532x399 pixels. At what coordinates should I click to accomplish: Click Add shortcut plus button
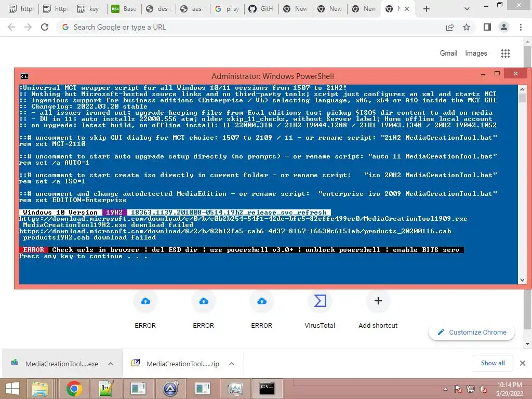point(378,301)
